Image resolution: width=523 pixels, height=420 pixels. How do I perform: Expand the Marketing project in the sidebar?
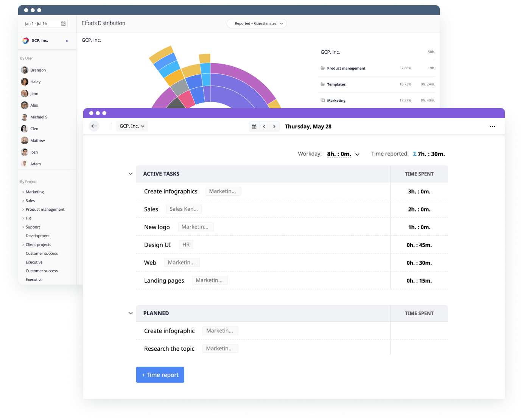pyautogui.click(x=23, y=192)
